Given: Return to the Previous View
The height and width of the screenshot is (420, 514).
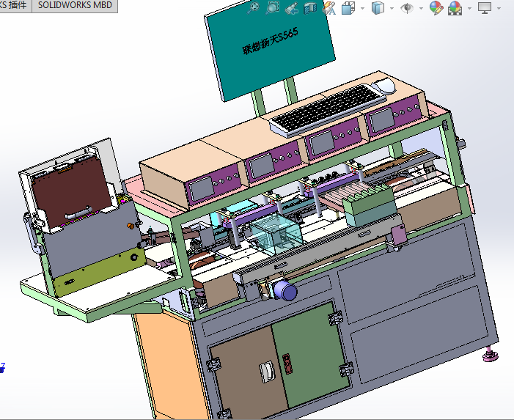Looking at the screenshot, I should [x=291, y=8].
